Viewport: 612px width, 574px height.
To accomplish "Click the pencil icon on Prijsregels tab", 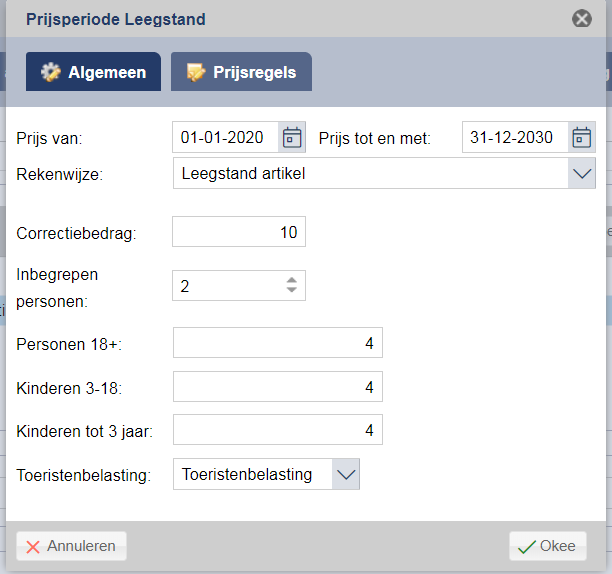I will (196, 72).
